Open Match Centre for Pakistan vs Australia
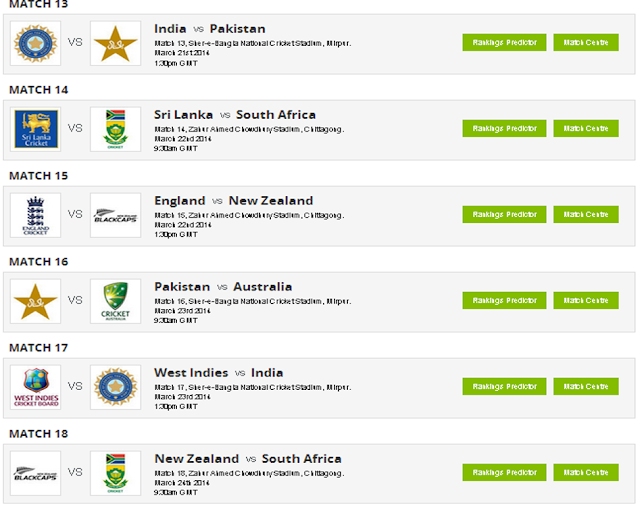Viewport: 640px width, 509px height. (x=586, y=301)
